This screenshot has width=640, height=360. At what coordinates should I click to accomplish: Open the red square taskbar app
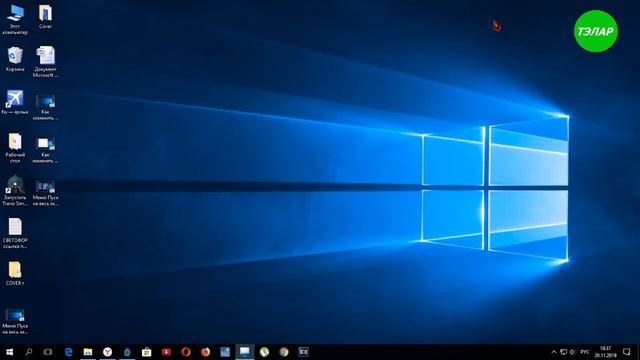click(166, 352)
